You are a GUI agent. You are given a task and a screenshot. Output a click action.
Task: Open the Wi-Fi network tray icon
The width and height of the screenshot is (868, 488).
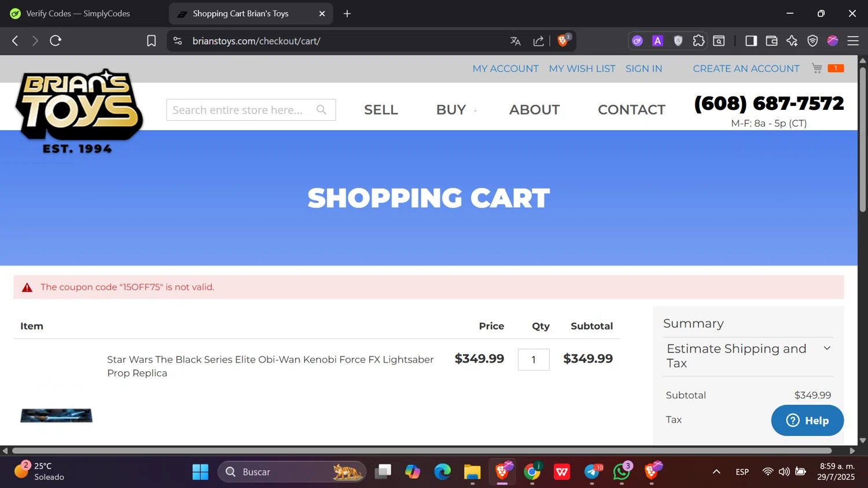coord(767,472)
